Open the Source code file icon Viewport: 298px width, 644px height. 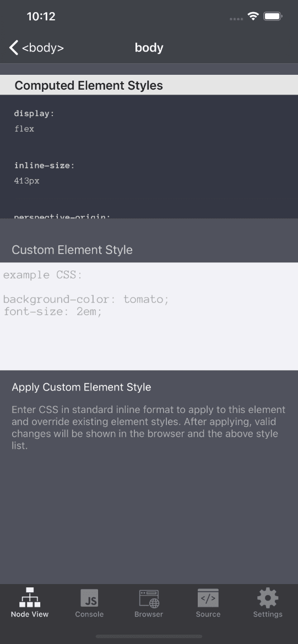tap(208, 598)
